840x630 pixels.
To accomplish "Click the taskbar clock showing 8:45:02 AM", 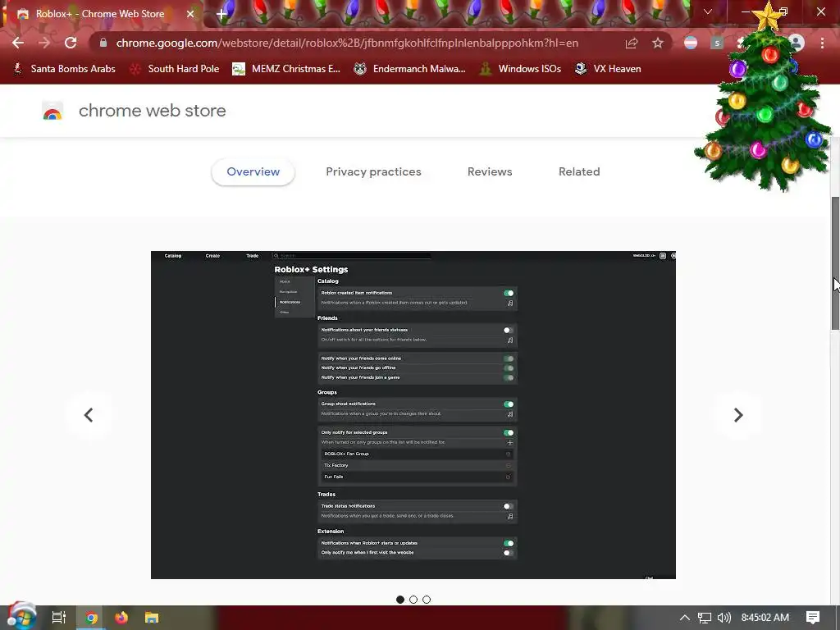I will pyautogui.click(x=765, y=618).
